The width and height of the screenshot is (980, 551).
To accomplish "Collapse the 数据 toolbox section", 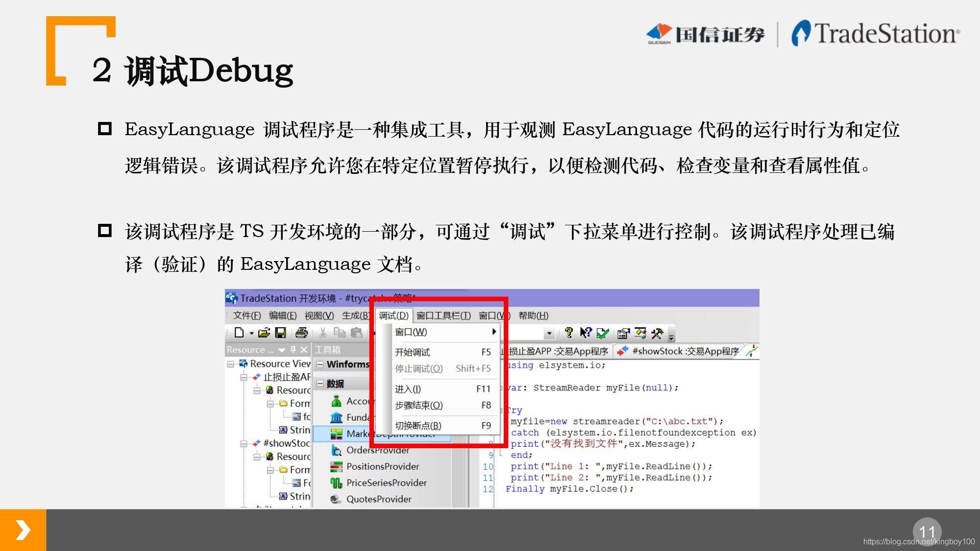I will tap(320, 383).
